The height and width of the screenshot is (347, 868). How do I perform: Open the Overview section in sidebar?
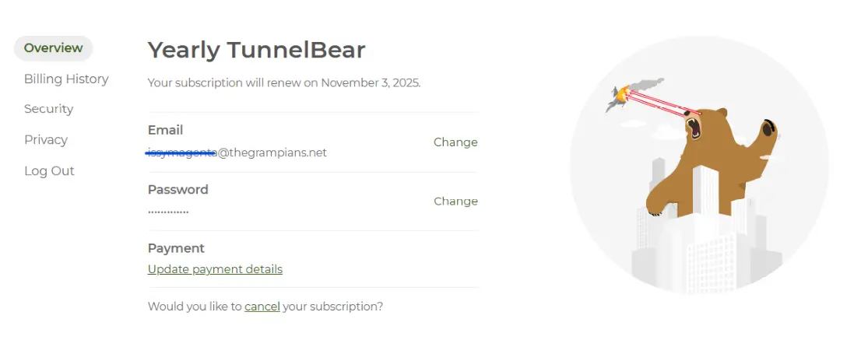pos(53,48)
